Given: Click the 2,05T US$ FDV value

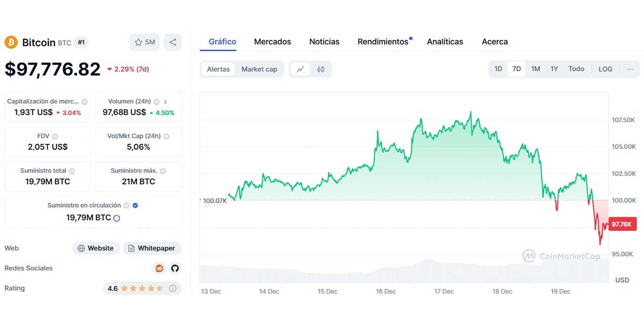Looking at the screenshot, I should (48, 147).
